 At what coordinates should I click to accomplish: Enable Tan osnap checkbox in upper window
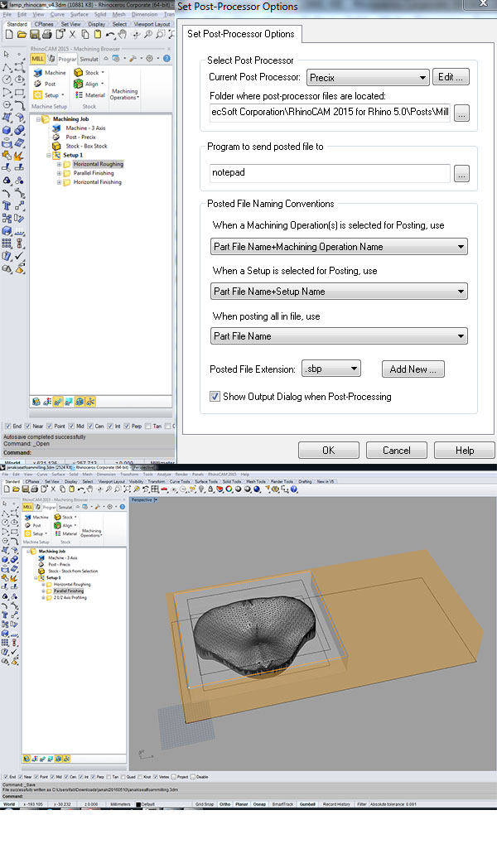click(x=147, y=427)
